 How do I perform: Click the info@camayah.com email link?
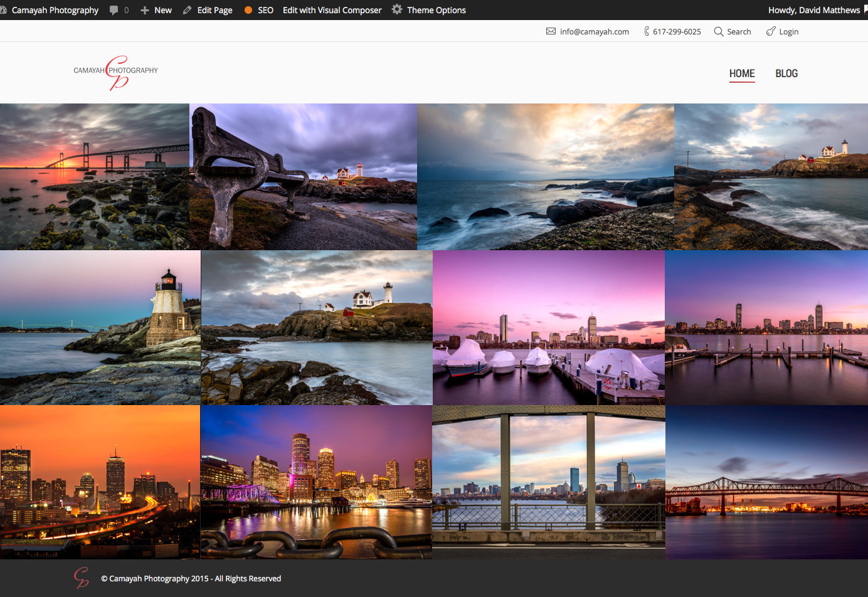[x=594, y=31]
